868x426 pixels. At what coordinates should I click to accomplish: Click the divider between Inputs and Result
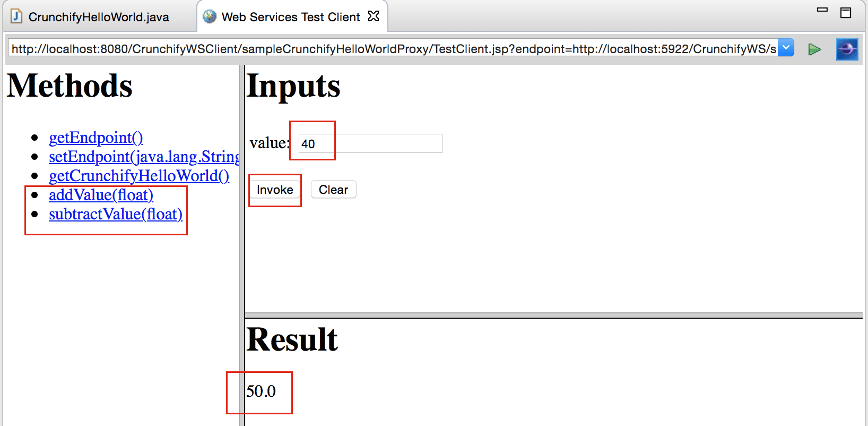[552, 315]
